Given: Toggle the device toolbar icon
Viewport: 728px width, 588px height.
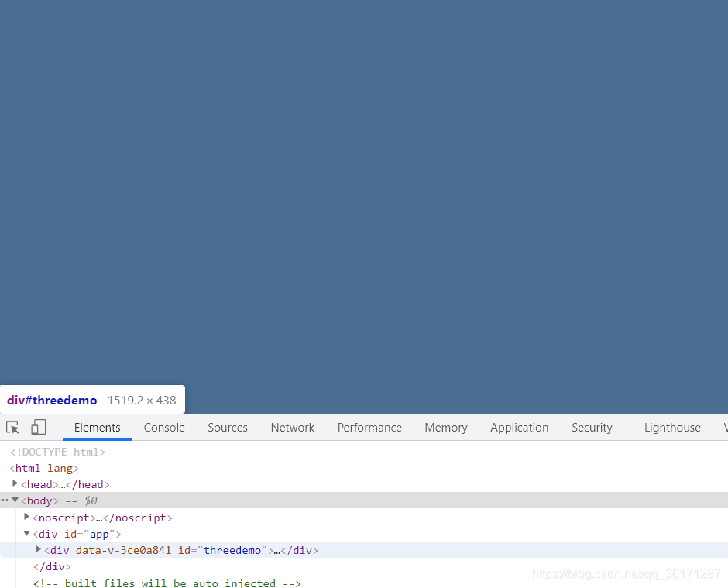Looking at the screenshot, I should [39, 428].
